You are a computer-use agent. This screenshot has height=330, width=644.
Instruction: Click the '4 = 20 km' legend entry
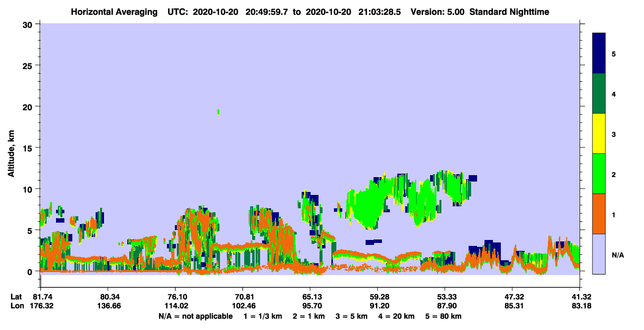[397, 316]
